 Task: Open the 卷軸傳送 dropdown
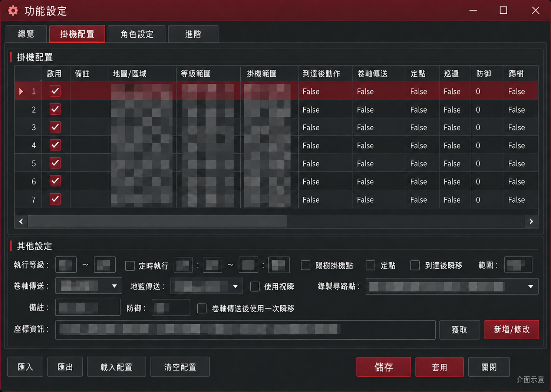tap(89, 286)
